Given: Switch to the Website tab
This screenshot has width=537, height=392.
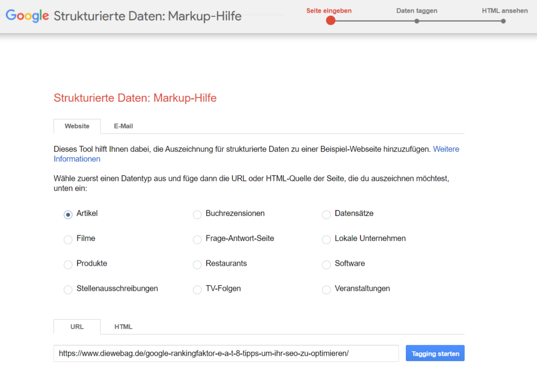Looking at the screenshot, I should click(77, 126).
